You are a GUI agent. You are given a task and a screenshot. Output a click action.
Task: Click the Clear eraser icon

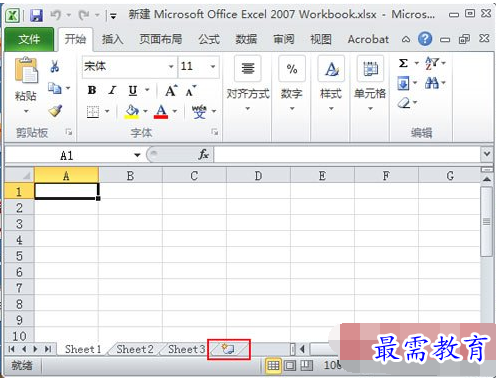(x=404, y=103)
